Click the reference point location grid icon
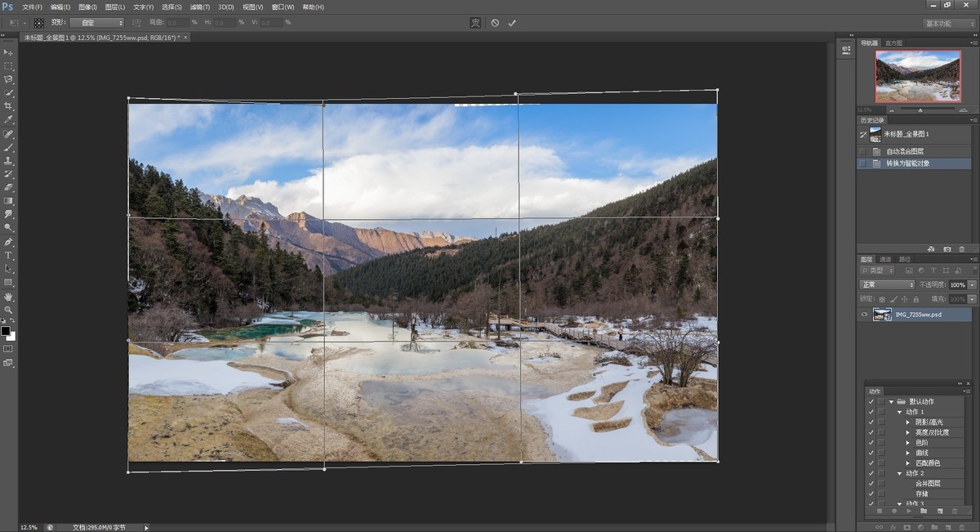 pos(38,23)
